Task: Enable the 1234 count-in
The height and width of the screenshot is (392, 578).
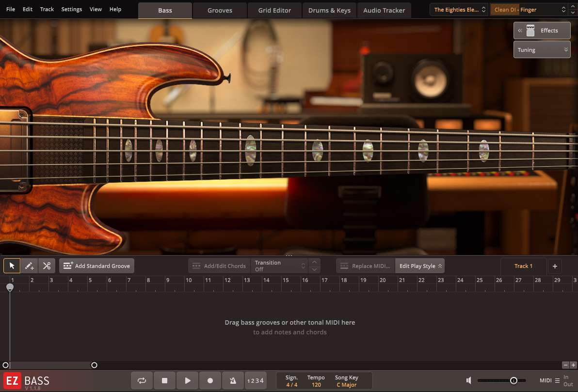Action: coord(256,380)
